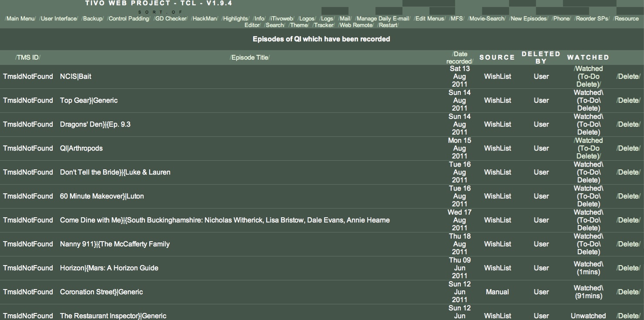Go to the User Interface page

(x=59, y=19)
